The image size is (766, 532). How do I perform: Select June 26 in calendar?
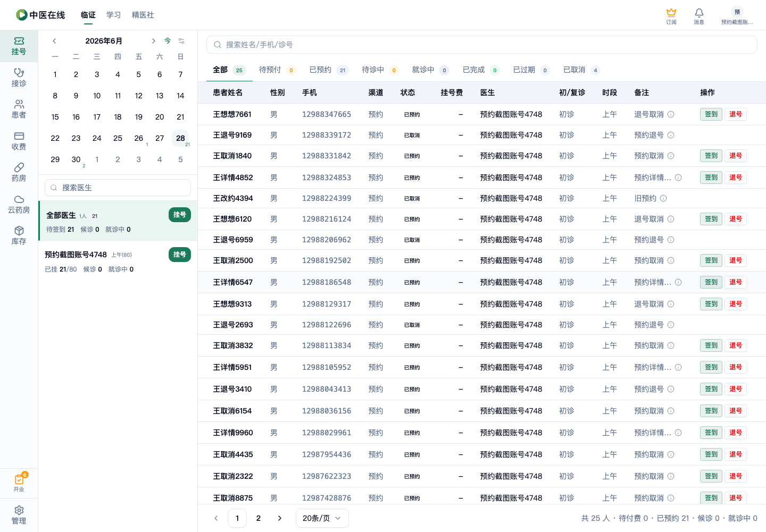click(139, 138)
